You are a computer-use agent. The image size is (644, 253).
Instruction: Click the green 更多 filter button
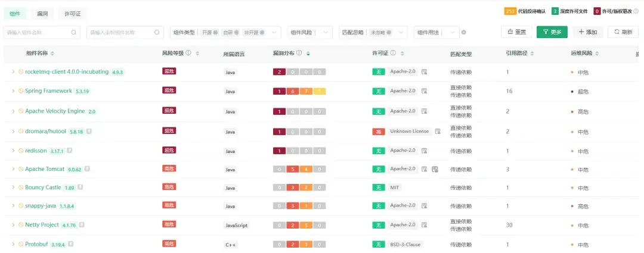(552, 32)
